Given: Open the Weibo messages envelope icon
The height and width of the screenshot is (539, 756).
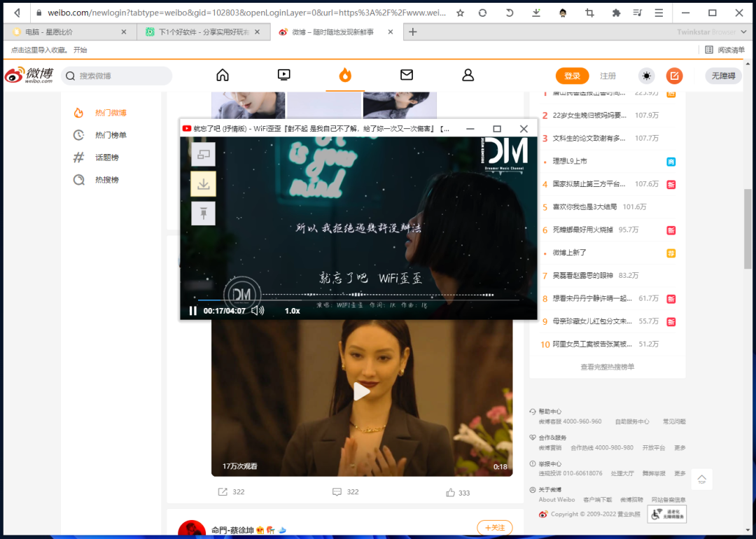Looking at the screenshot, I should pyautogui.click(x=406, y=73).
